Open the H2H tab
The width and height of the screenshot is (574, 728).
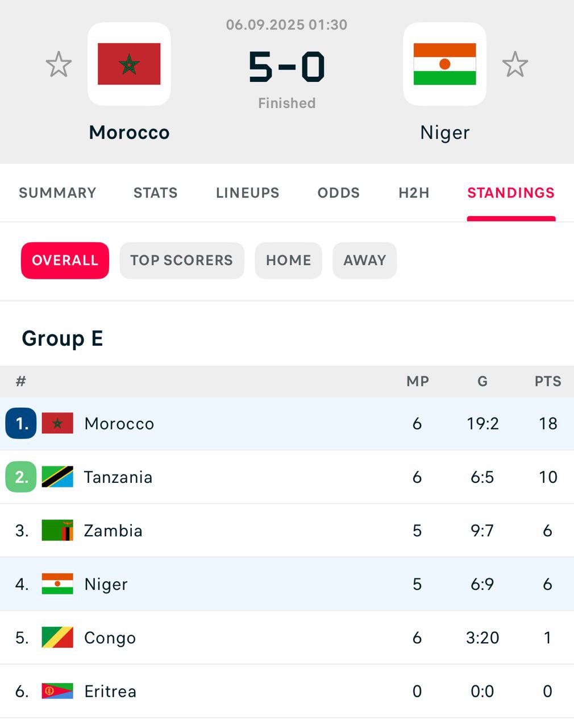click(414, 193)
